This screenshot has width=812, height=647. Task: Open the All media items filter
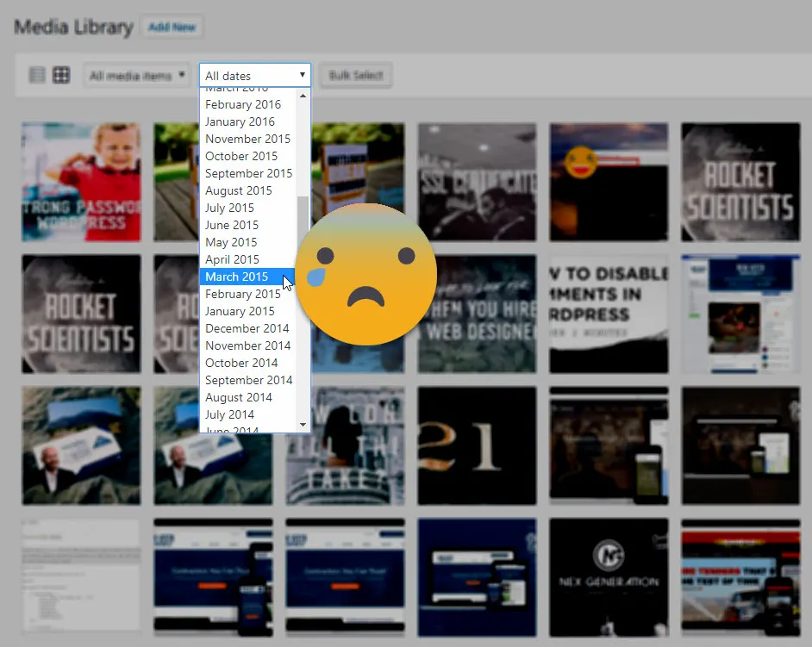[x=137, y=76]
